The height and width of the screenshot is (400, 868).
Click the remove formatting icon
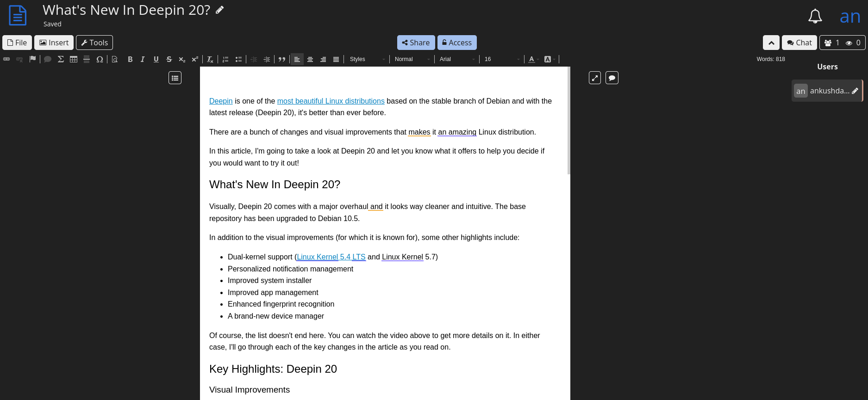(x=210, y=59)
